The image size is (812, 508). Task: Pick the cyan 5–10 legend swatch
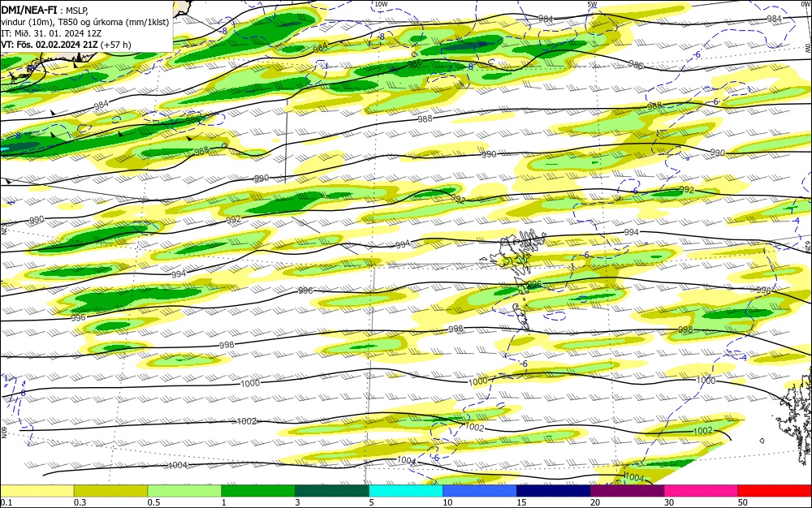point(406,491)
